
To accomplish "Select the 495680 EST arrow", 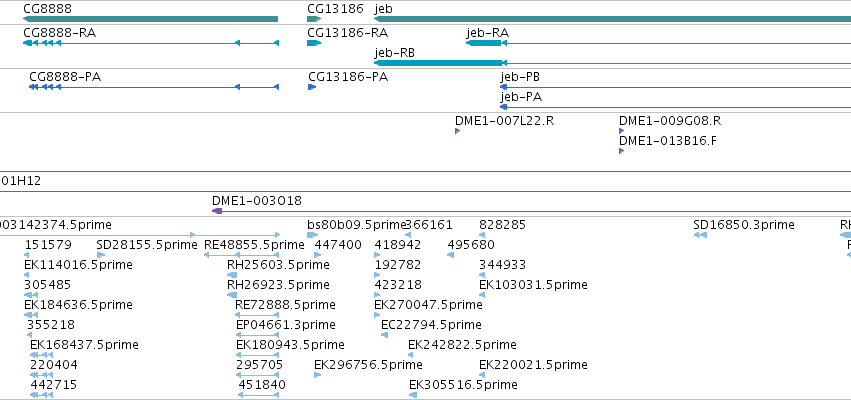I will coord(450,255).
